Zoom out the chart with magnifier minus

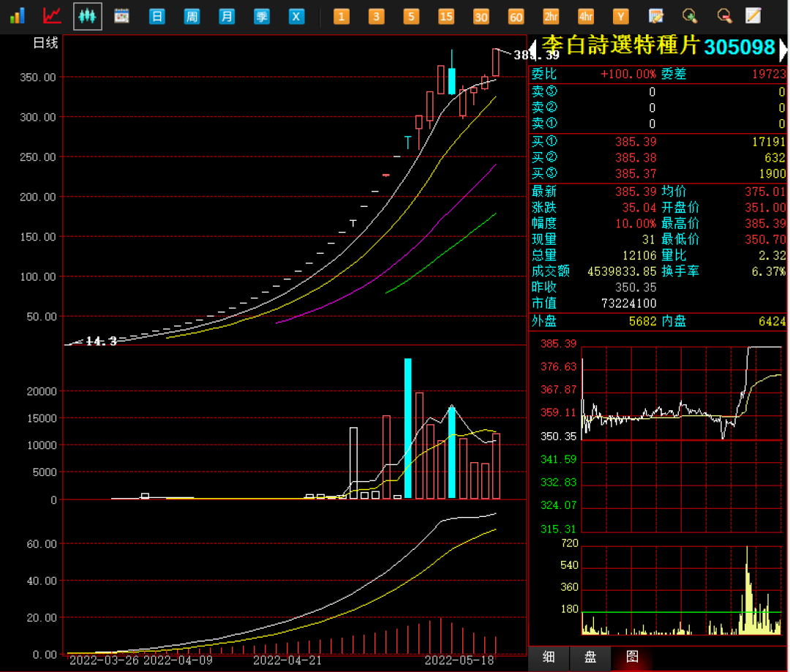[x=724, y=16]
